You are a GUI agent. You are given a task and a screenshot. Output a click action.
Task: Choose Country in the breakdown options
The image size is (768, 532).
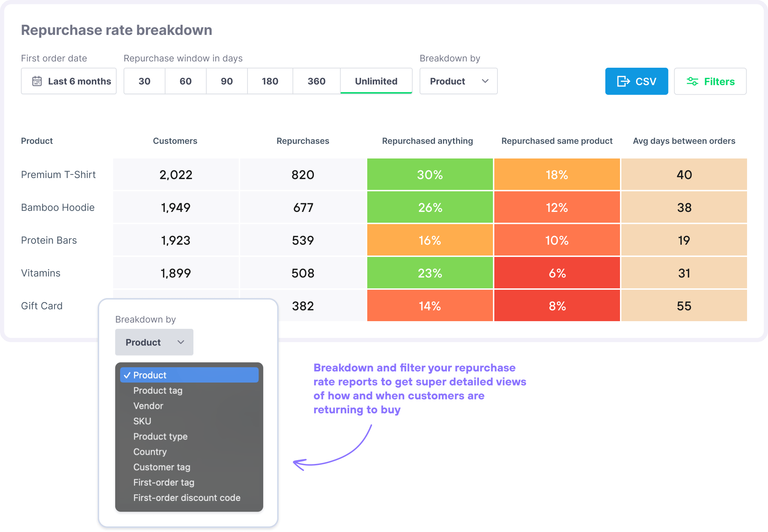(x=150, y=452)
